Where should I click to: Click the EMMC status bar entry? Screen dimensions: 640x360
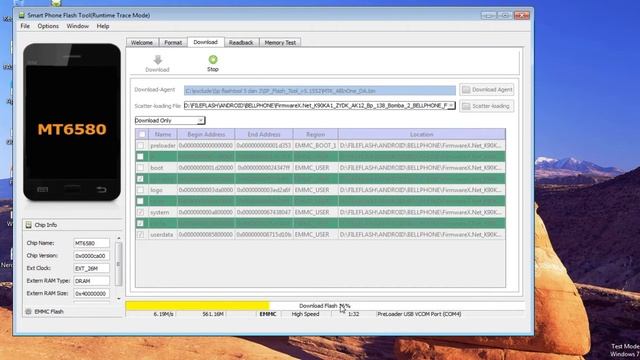click(x=268, y=314)
